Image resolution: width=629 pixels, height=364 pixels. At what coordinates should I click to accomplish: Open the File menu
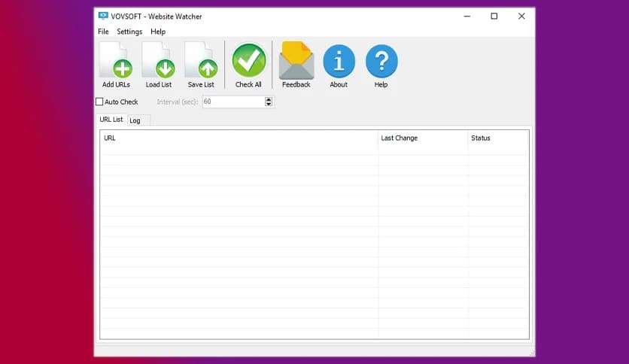[x=103, y=32]
